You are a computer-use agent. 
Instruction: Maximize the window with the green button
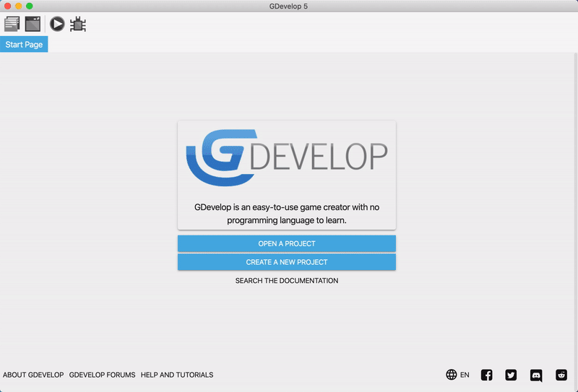pyautogui.click(x=30, y=6)
